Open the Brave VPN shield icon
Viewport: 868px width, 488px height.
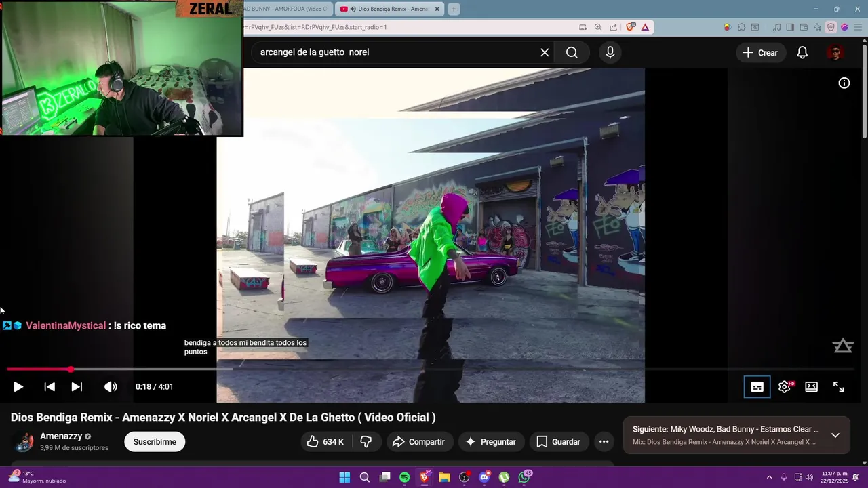point(831,27)
